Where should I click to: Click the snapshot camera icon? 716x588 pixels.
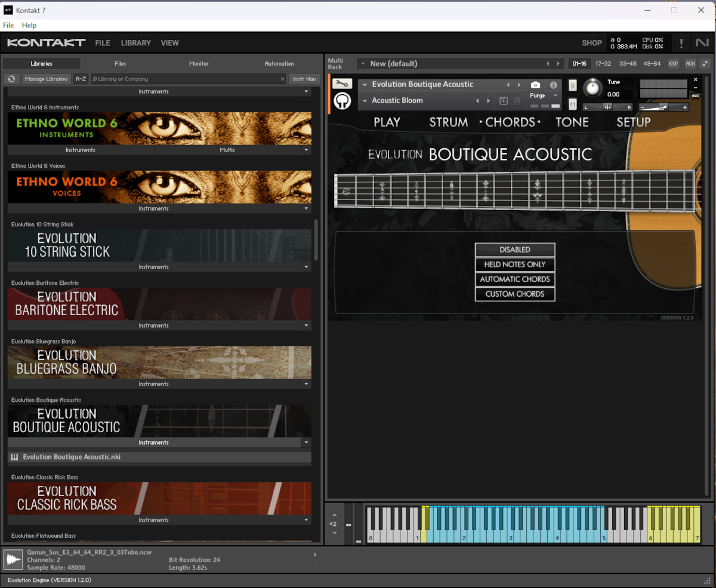(x=535, y=85)
